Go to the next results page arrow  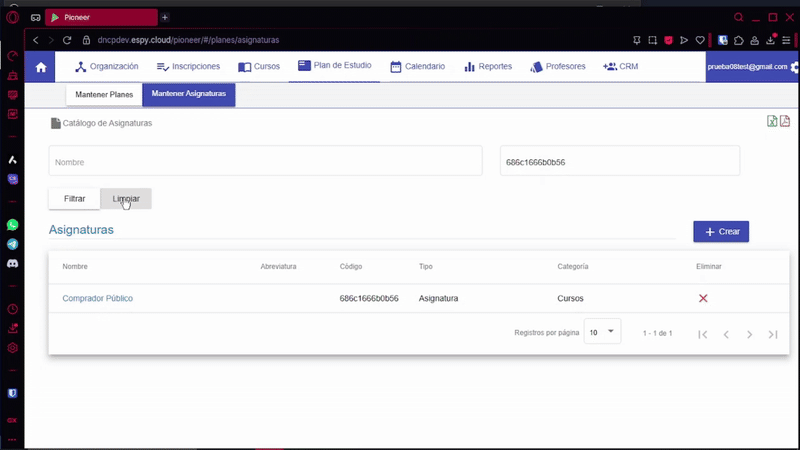(749, 334)
